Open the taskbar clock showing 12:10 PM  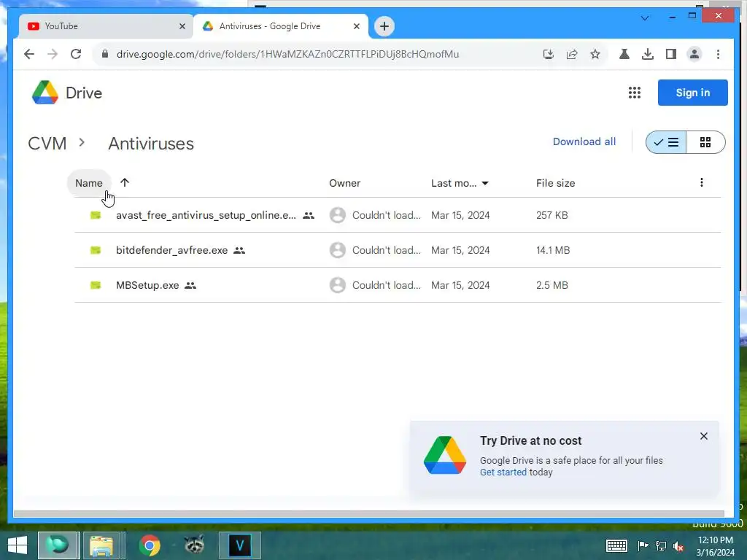pos(715,546)
